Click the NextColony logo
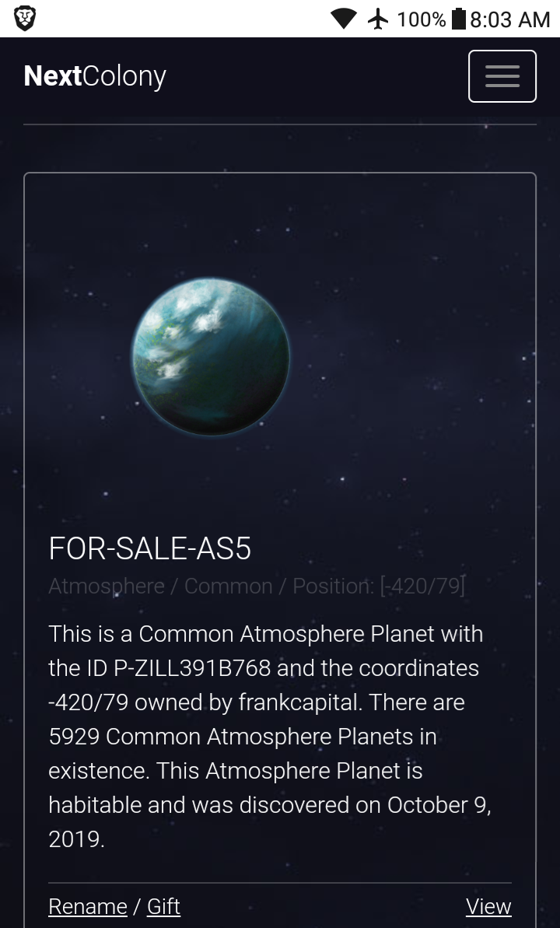The image size is (560, 928). [95, 76]
